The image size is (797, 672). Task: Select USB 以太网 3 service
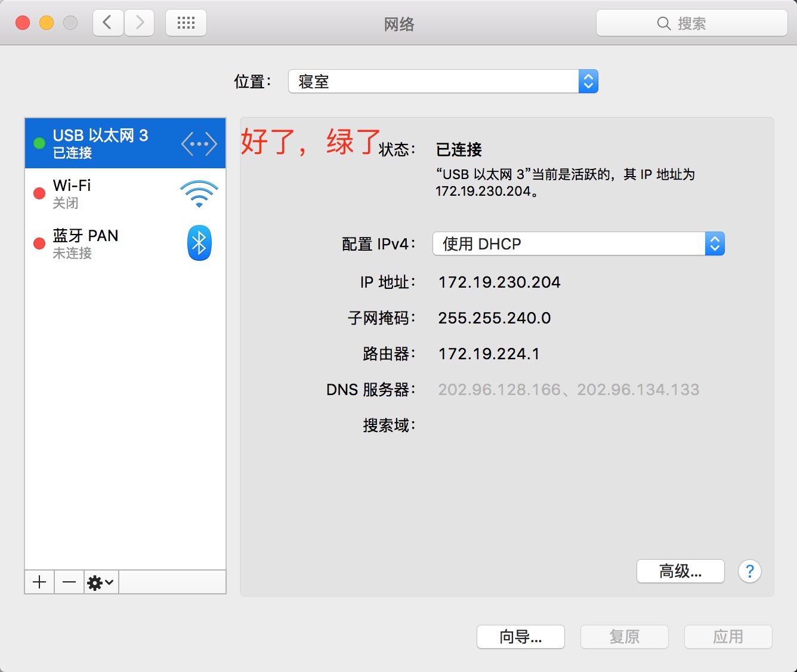point(125,143)
